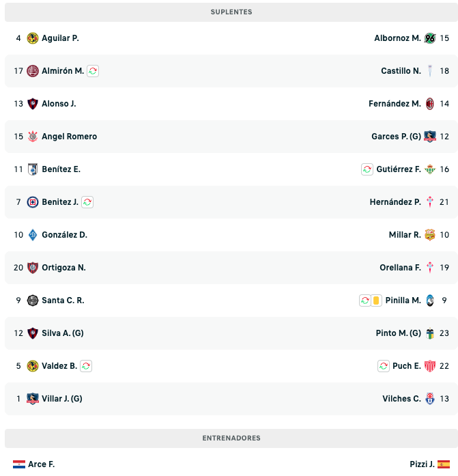
Task: Open coach Arce F. page
Action: pyautogui.click(x=41, y=464)
